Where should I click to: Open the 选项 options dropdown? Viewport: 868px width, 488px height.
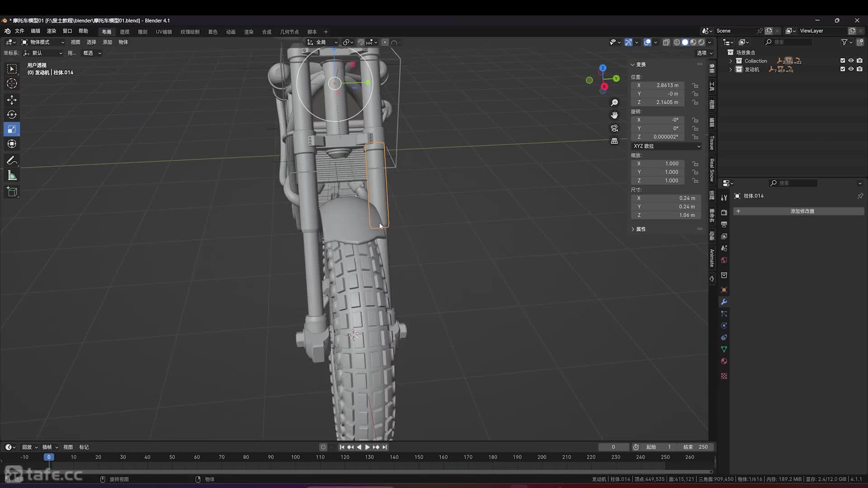pyautogui.click(x=704, y=53)
